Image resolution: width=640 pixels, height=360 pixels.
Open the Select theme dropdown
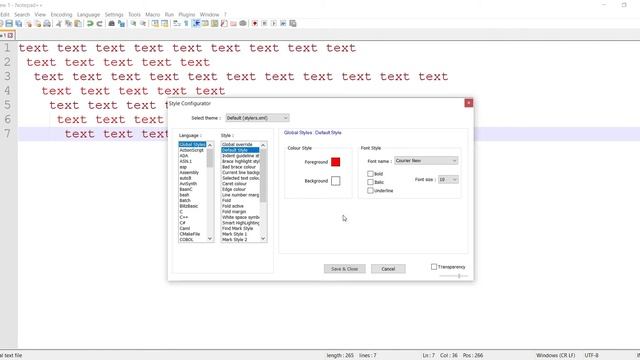tap(257, 118)
